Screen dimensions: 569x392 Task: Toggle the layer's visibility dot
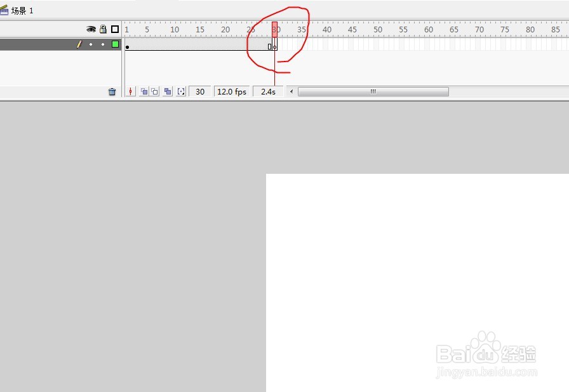pos(91,44)
